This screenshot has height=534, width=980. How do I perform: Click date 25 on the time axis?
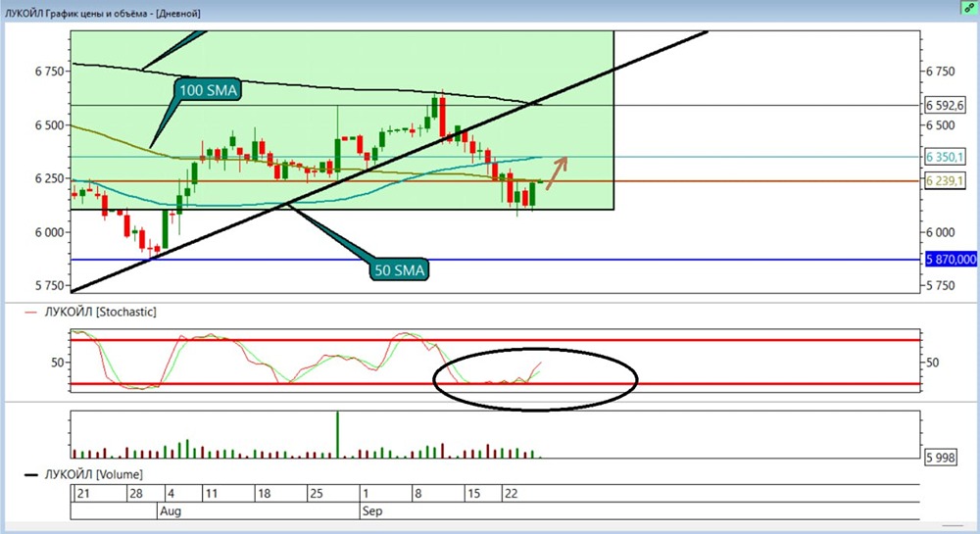pos(317,494)
